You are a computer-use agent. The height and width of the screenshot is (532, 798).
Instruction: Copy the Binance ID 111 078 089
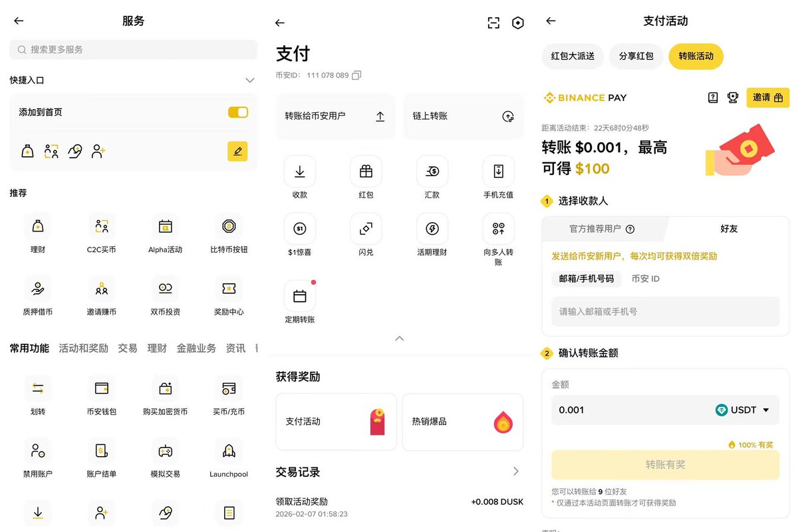pos(356,75)
